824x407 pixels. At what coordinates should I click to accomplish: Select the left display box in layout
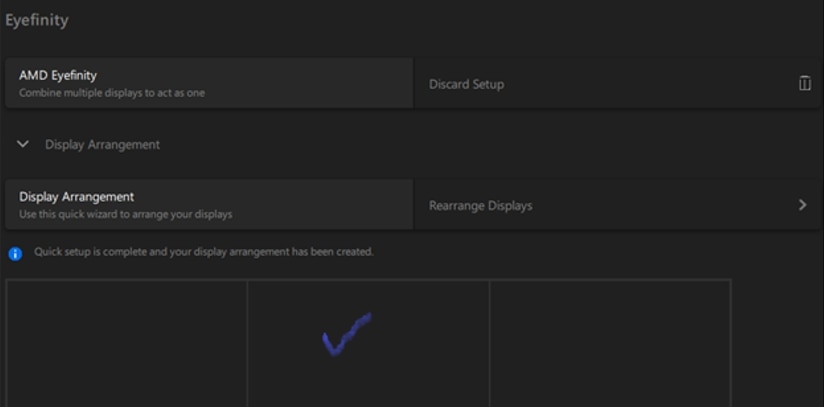[x=126, y=343]
